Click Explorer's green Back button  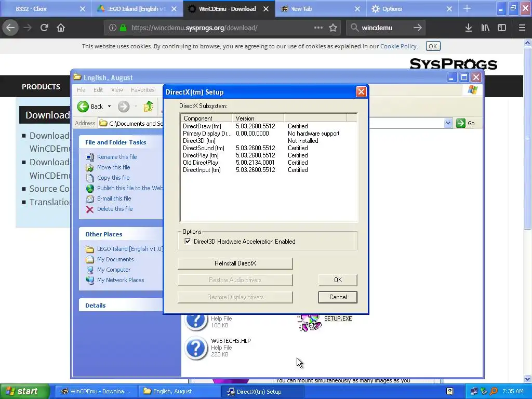tap(90, 107)
